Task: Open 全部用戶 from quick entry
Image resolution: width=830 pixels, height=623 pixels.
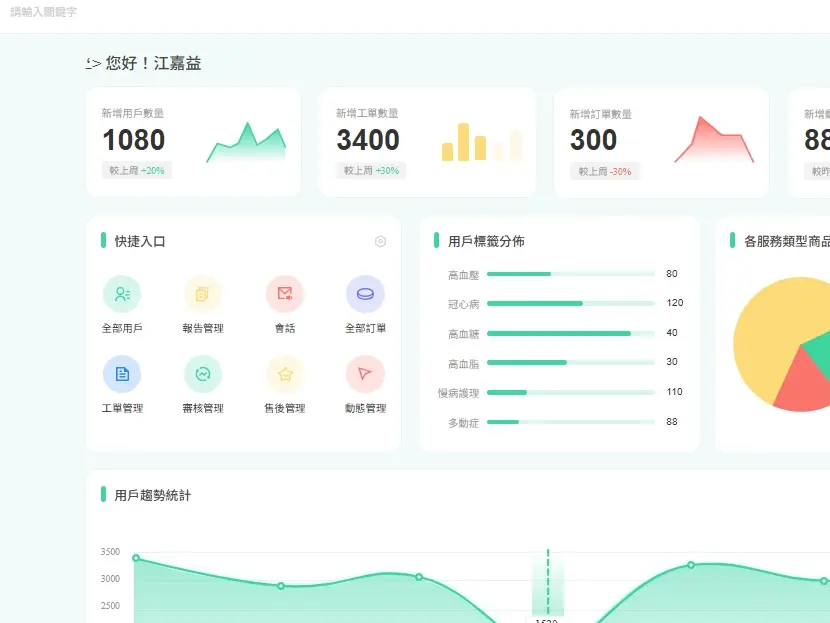Action: point(123,294)
